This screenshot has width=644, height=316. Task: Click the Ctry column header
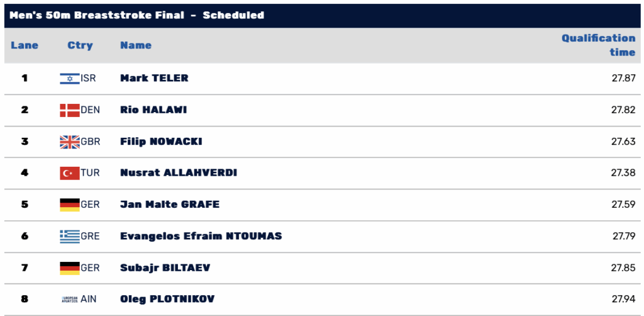[x=80, y=45]
